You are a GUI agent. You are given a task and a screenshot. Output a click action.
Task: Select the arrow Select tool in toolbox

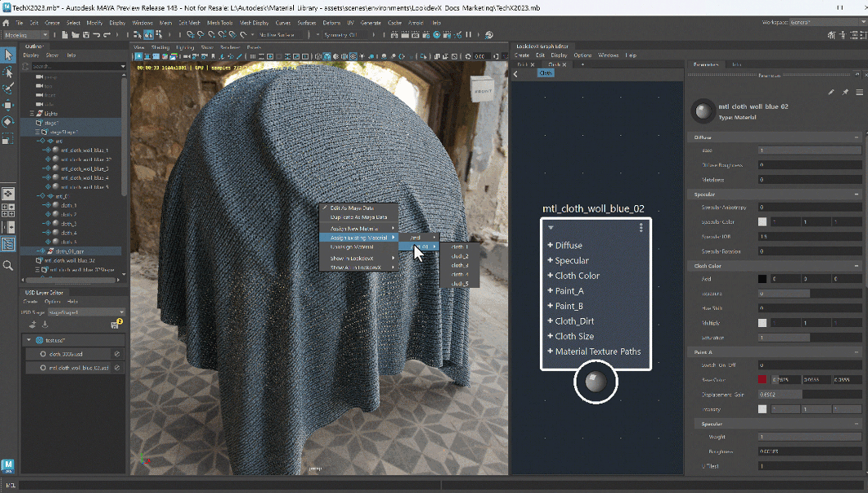click(x=8, y=55)
